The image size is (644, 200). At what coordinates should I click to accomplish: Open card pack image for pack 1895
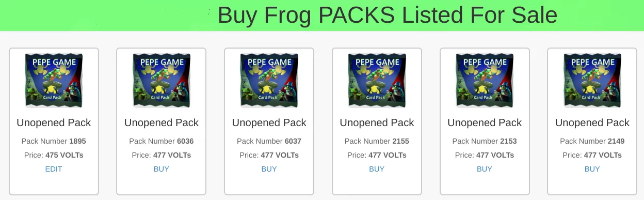54,80
